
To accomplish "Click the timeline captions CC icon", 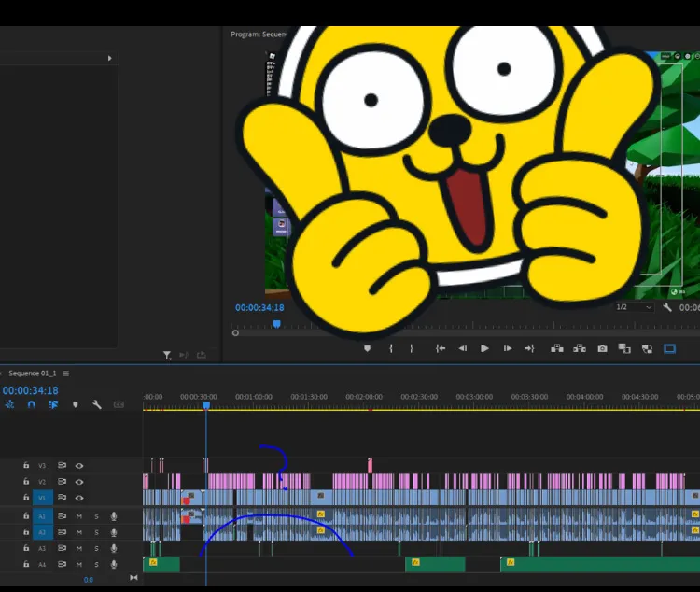I will click(119, 405).
